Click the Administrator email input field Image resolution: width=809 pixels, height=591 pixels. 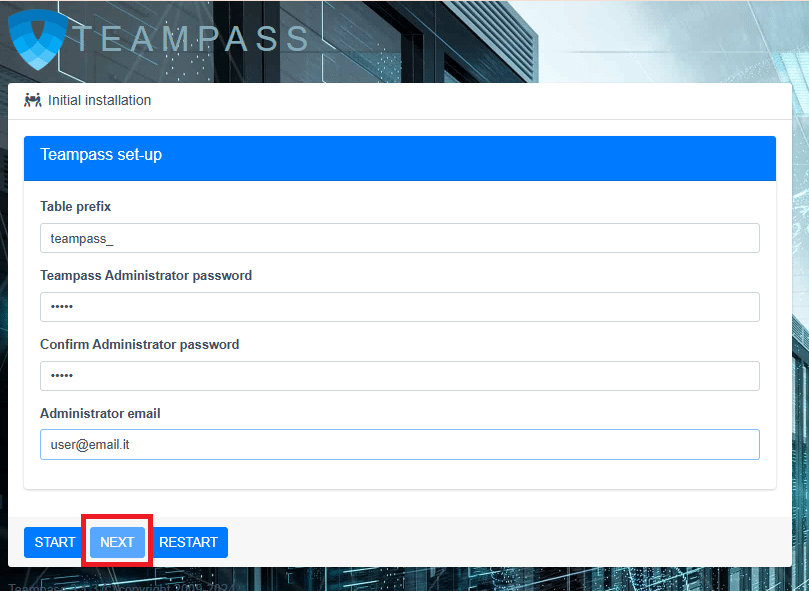[x=400, y=444]
